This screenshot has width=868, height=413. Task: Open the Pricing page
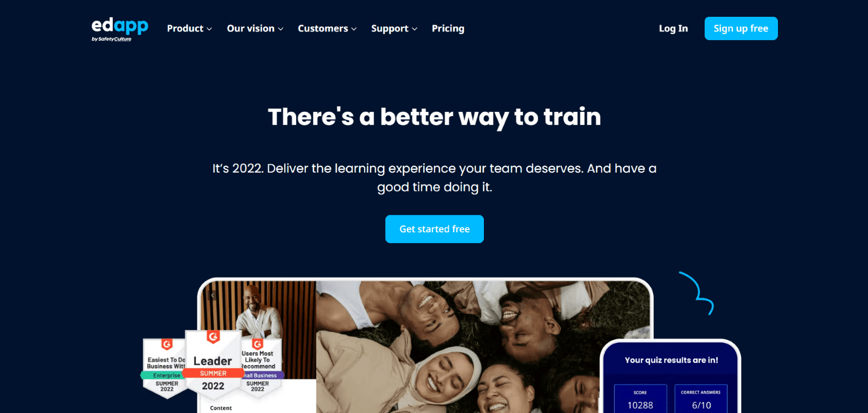tap(448, 28)
